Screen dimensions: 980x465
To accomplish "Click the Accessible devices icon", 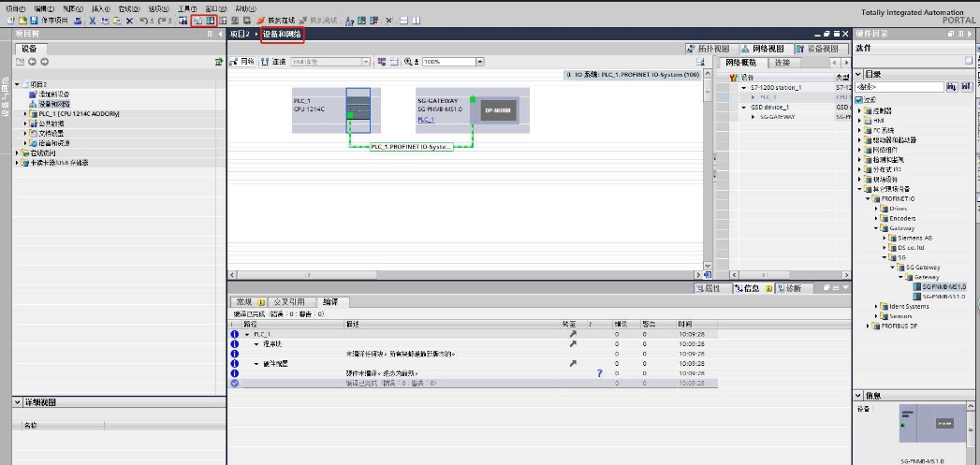I will (350, 21).
